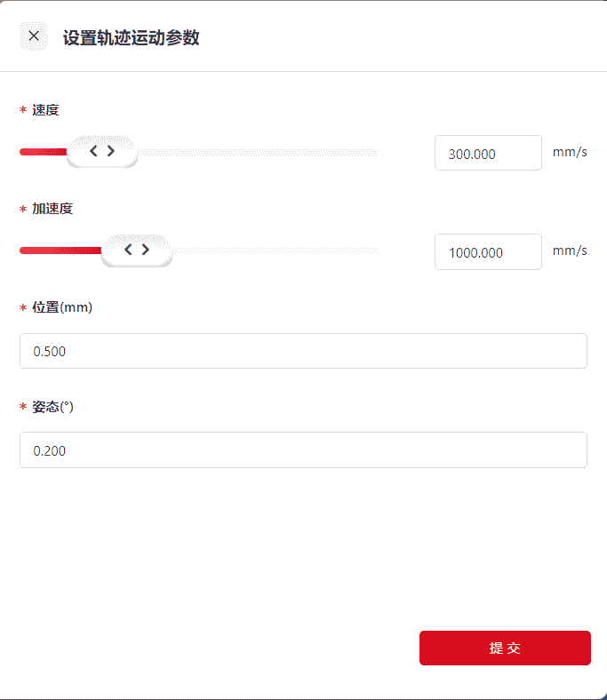Click the unfilled acceleration slider track
Screen dimensions: 607x700
276,251
